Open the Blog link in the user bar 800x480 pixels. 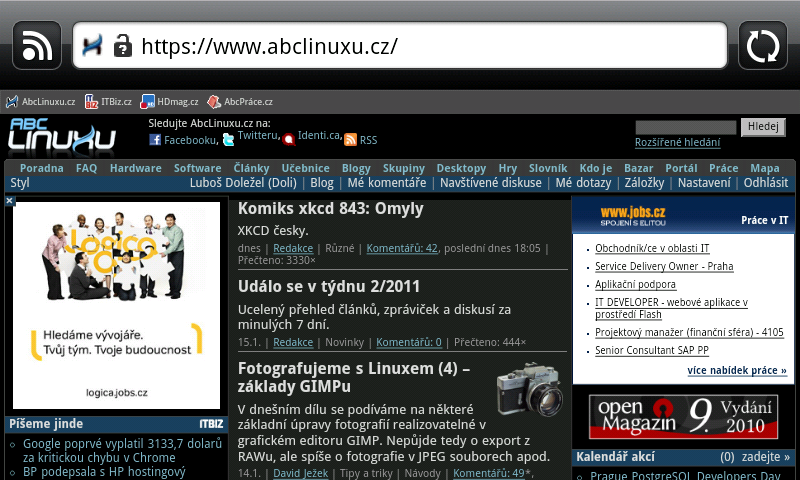coord(322,183)
